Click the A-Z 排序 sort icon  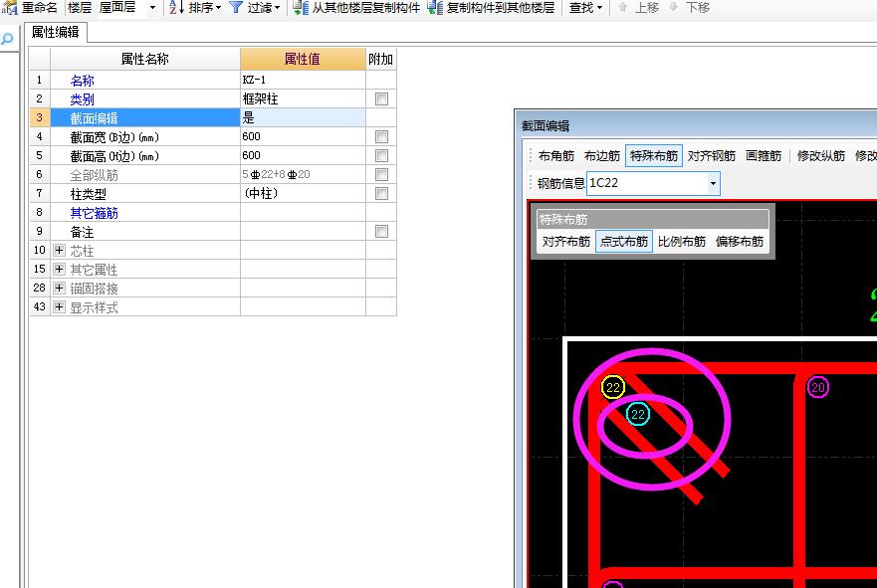click(175, 7)
